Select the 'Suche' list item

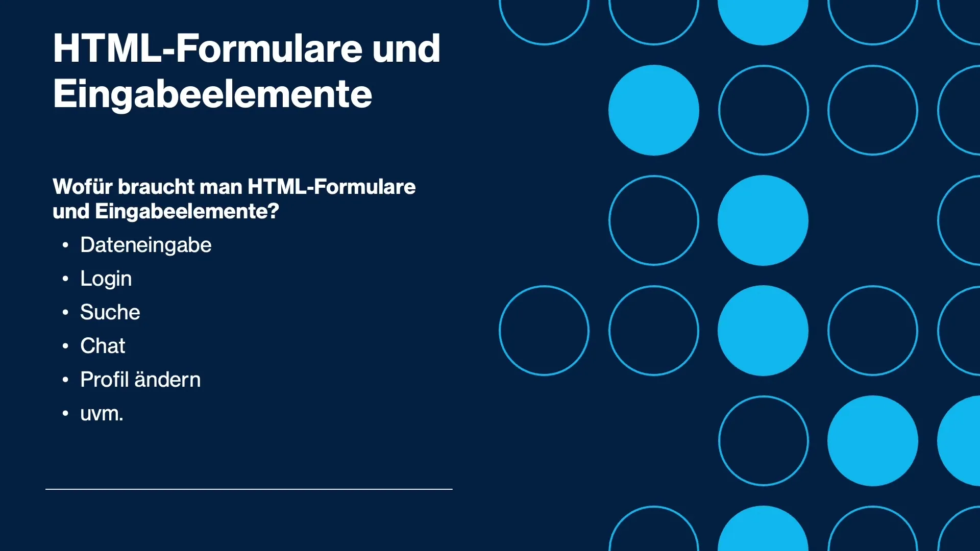click(x=110, y=312)
